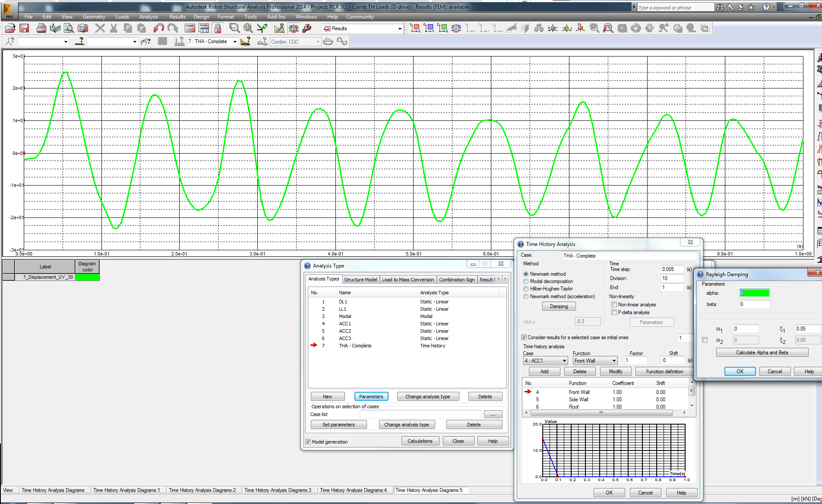
Task: Click the Function definition button
Action: point(664,371)
